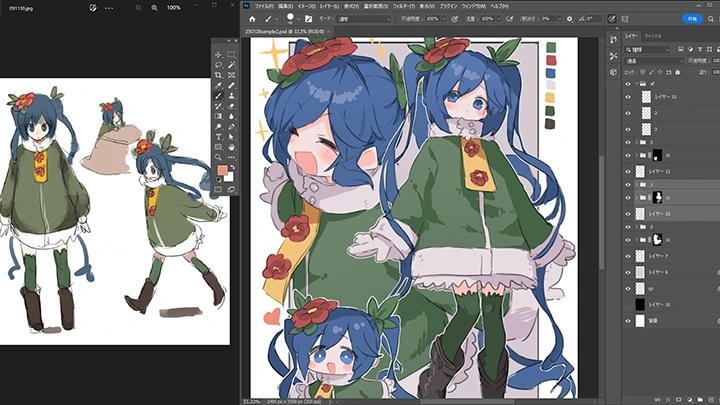
Task: Toggle visibility of レイヤー 13
Action: pyautogui.click(x=628, y=170)
